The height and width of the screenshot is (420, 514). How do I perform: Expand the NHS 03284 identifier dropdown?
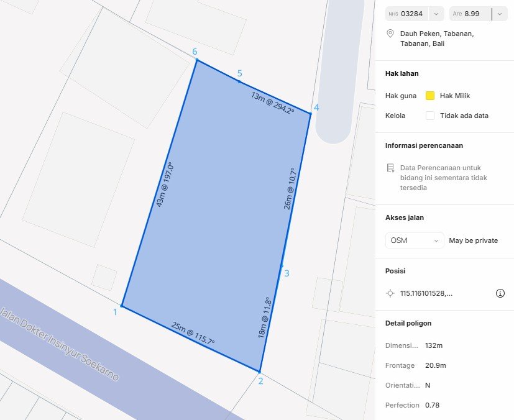click(436, 14)
